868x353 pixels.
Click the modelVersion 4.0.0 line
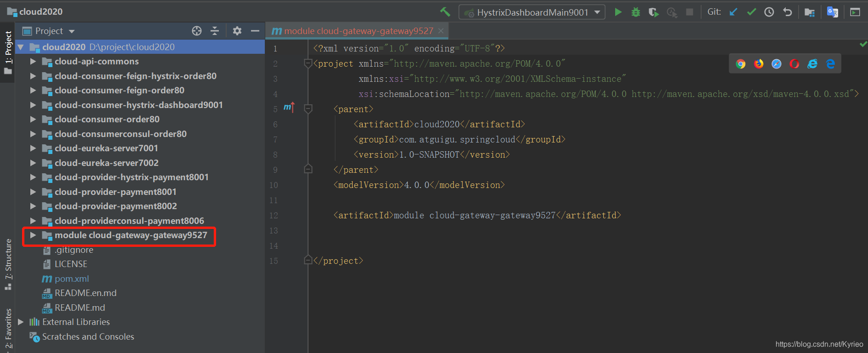click(x=419, y=185)
